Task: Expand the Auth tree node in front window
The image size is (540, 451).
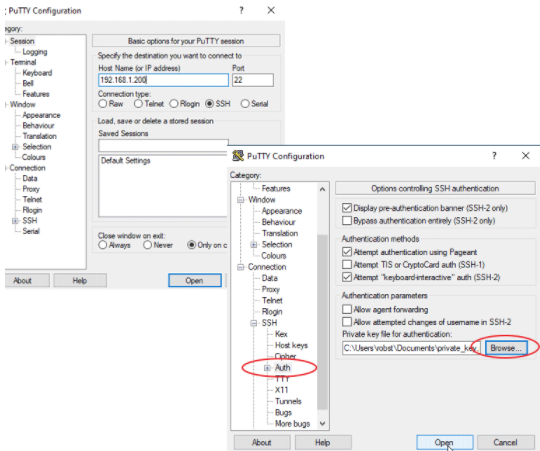Action: point(267,368)
